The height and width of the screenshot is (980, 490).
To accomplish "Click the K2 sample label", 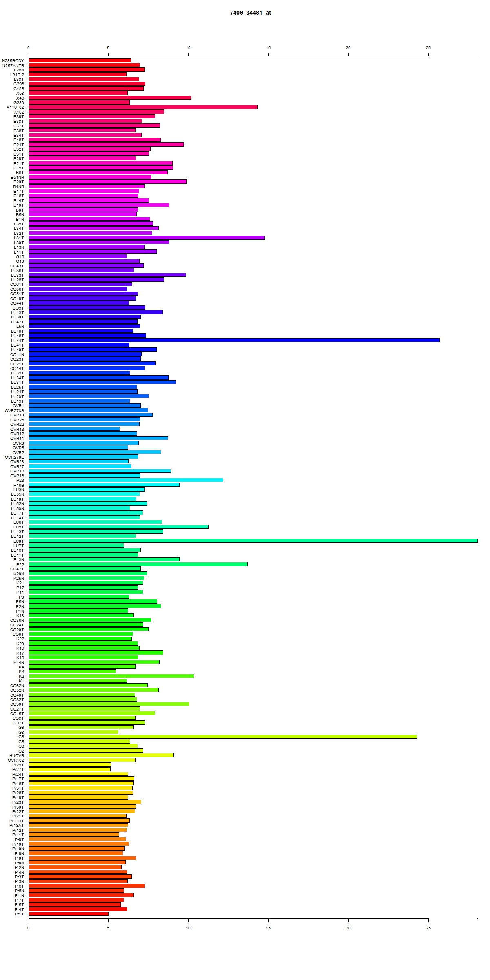I will point(21,676).
